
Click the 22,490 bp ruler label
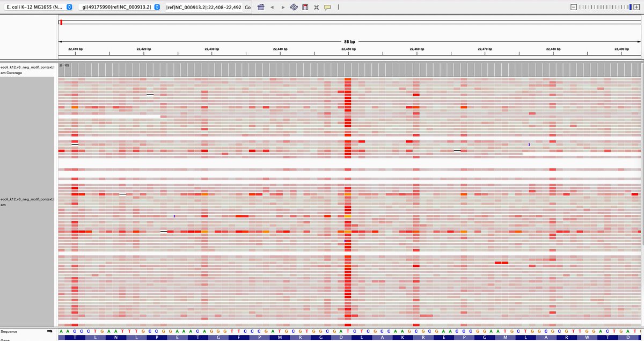click(621, 49)
